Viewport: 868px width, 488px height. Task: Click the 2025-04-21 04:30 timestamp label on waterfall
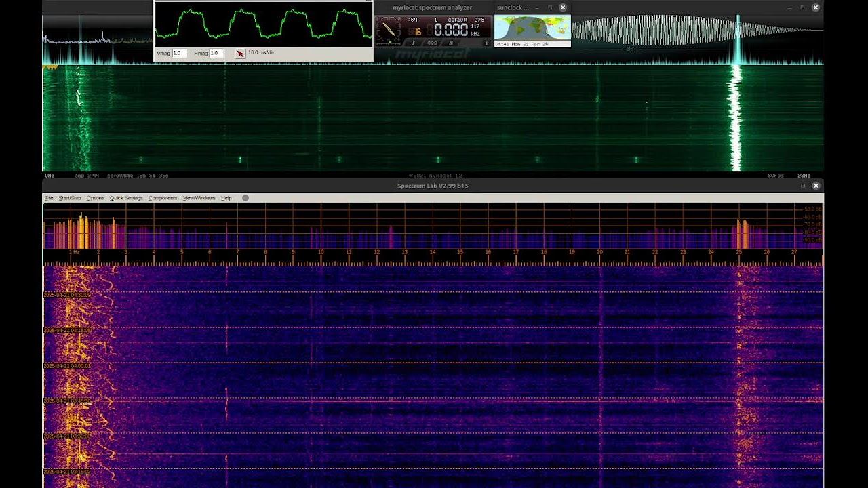(67, 295)
